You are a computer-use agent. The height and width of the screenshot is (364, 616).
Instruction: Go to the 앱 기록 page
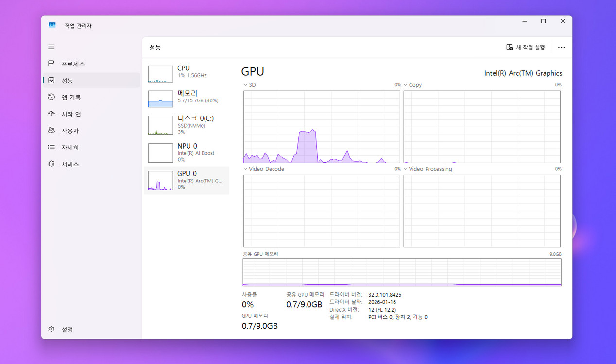tap(91, 97)
